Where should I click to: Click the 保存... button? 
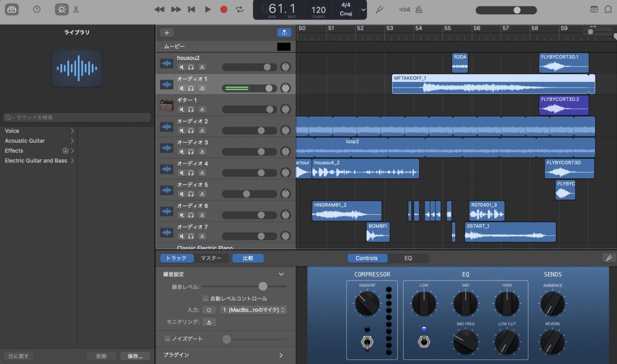(135, 356)
